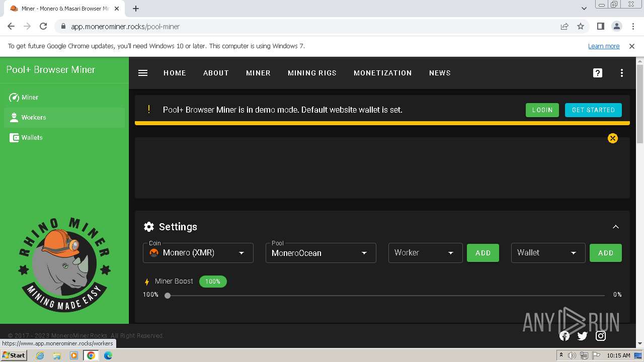Go to MONETIZATION in top navigation

click(382, 73)
